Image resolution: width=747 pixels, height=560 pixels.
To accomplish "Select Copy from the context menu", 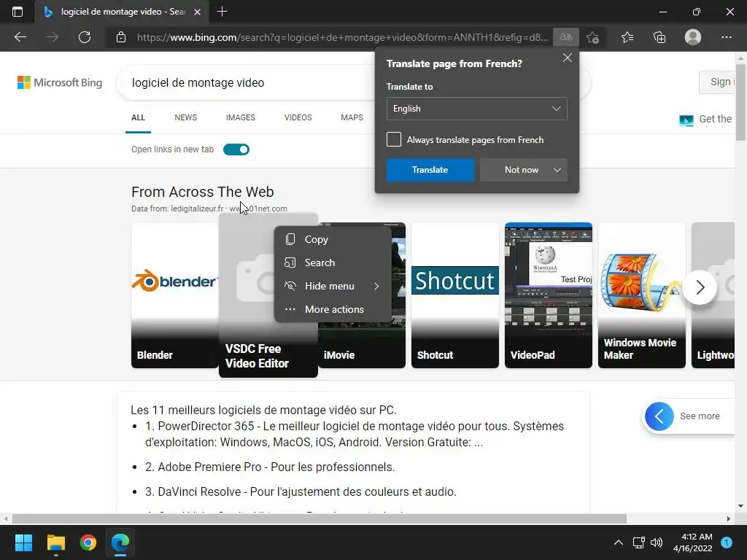I will (x=333, y=239).
